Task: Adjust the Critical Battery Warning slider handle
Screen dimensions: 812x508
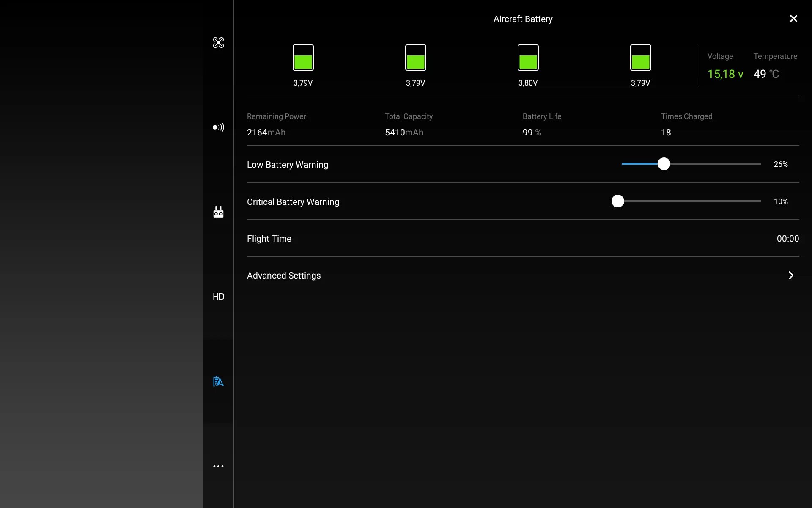Action: click(618, 201)
